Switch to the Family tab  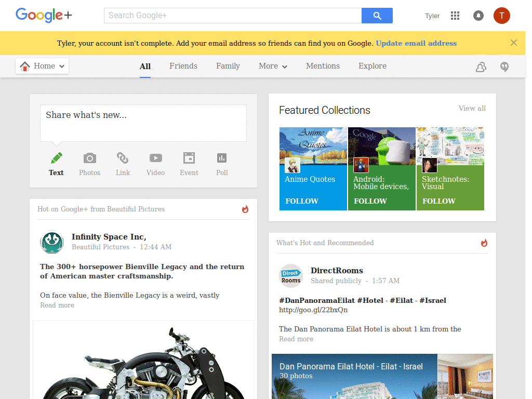(x=228, y=66)
